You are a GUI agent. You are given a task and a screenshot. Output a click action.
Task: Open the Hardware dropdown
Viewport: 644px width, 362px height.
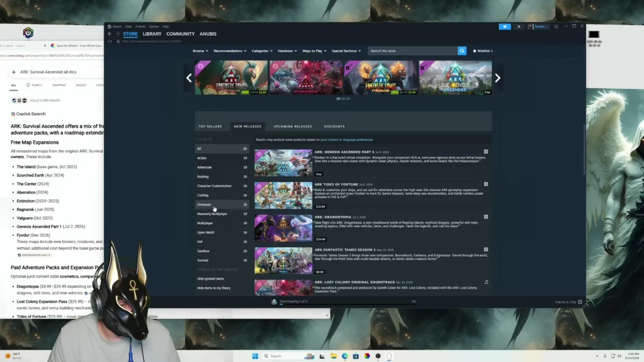click(x=287, y=51)
